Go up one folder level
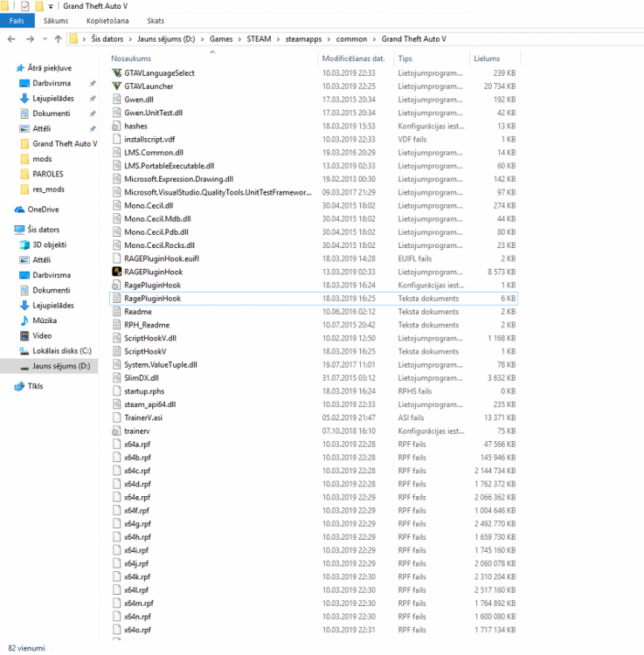 pos(58,39)
